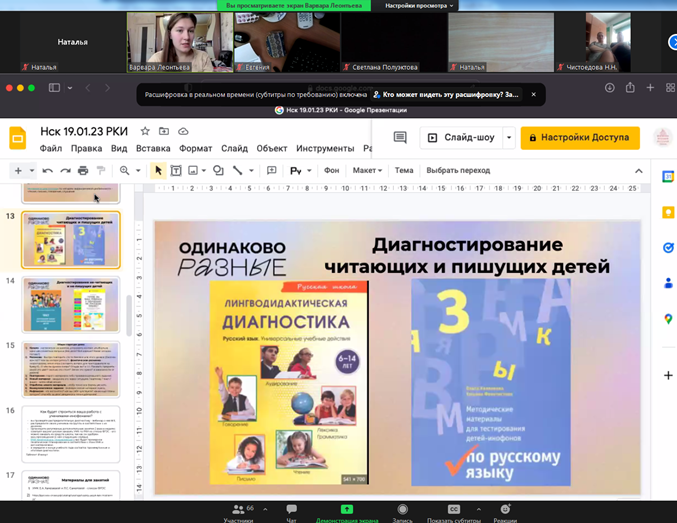
Task: Toggle Показать субтитры captions button
Action: (453, 511)
